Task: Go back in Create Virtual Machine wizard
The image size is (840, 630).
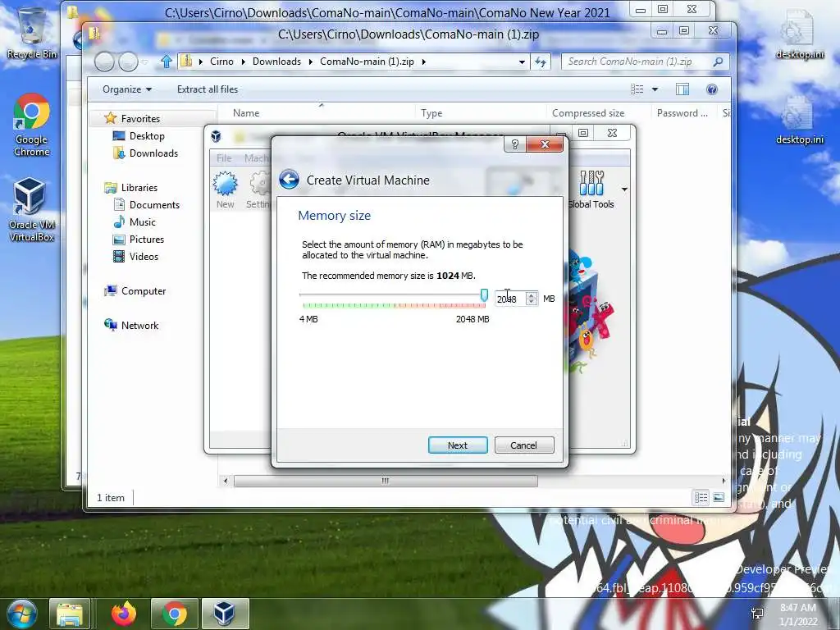Action: 289,180
